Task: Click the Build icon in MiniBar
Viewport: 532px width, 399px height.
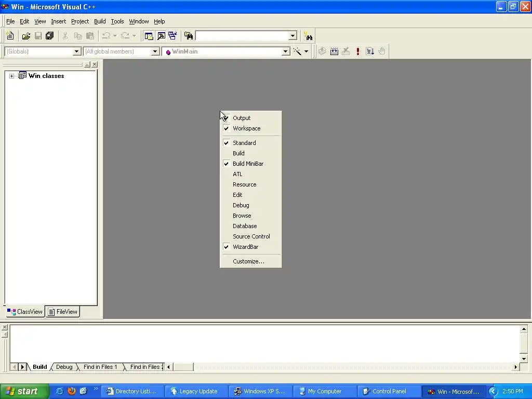Action: click(334, 51)
